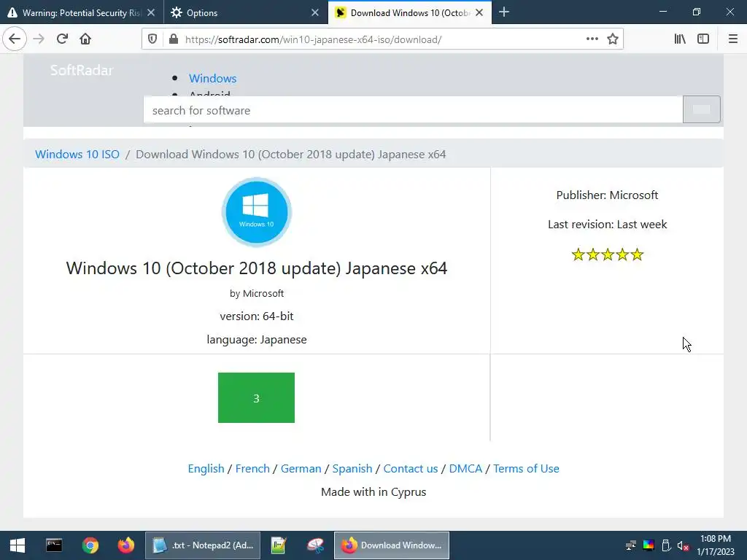This screenshot has height=560, width=747.
Task: Toggle the Firefox sidebar
Action: [703, 39]
